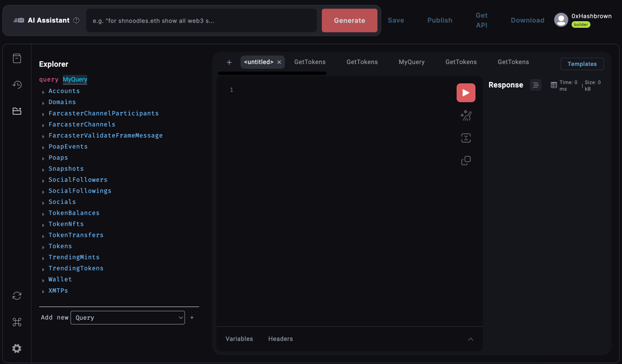622x364 pixels.
Task: Click the Publish button
Action: (x=440, y=20)
